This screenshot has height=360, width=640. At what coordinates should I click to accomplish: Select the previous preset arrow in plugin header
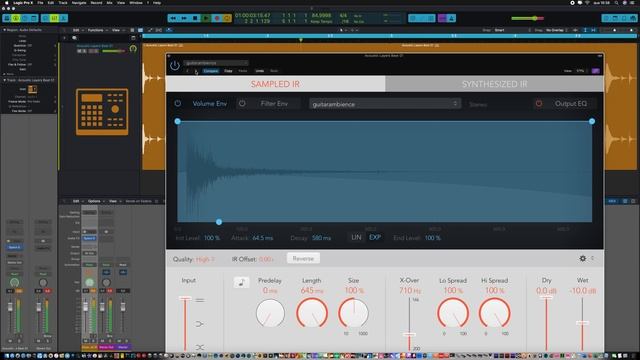tap(187, 71)
